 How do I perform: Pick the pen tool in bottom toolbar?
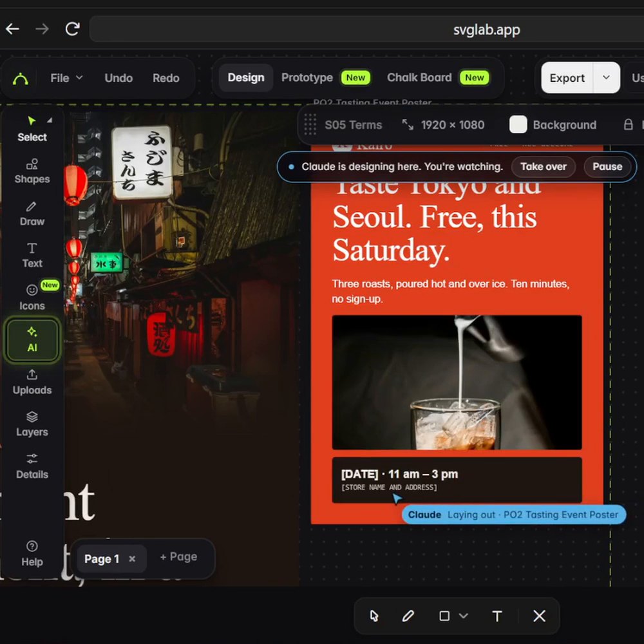click(x=408, y=616)
